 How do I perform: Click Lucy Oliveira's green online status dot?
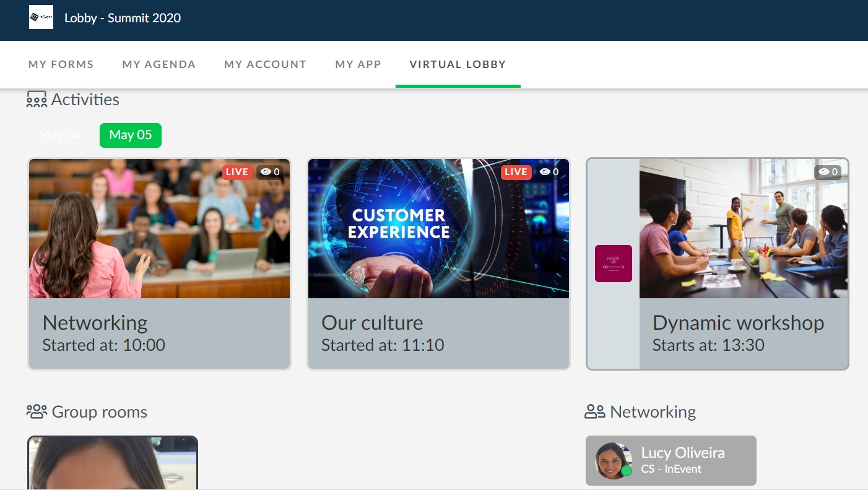click(x=626, y=471)
